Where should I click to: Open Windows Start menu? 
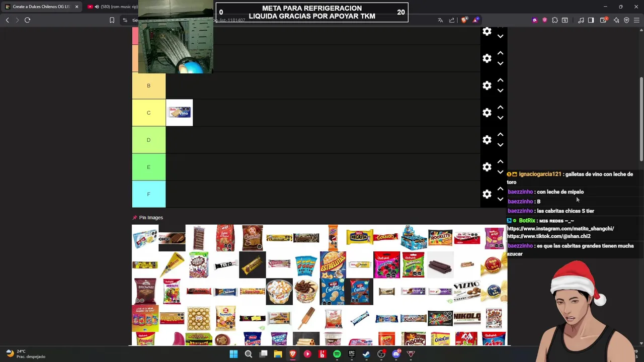coord(233,354)
